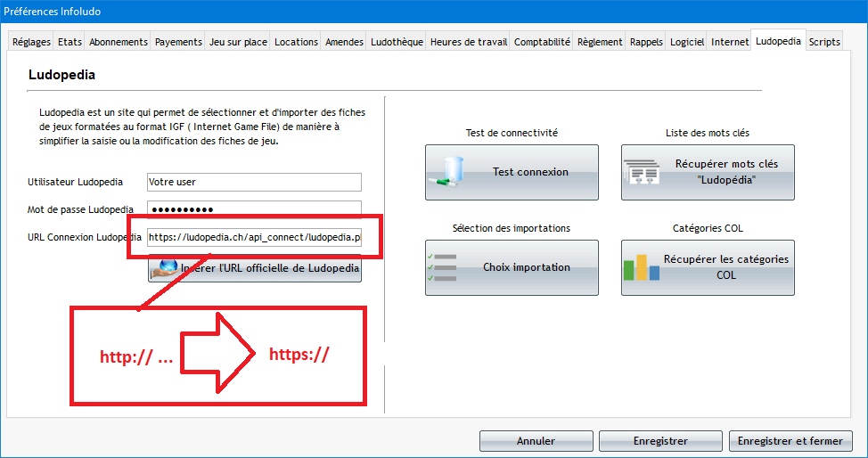Screen dimensions: 868x458
Task: Click the Ludopedia description paragraph
Action: tap(202, 127)
